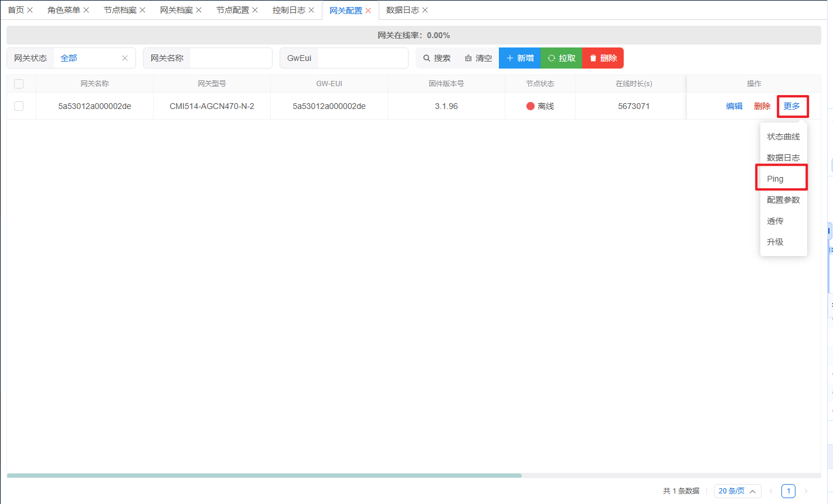Choose 数据日志 from the more menu
This screenshot has height=504, width=833.
[x=784, y=158]
